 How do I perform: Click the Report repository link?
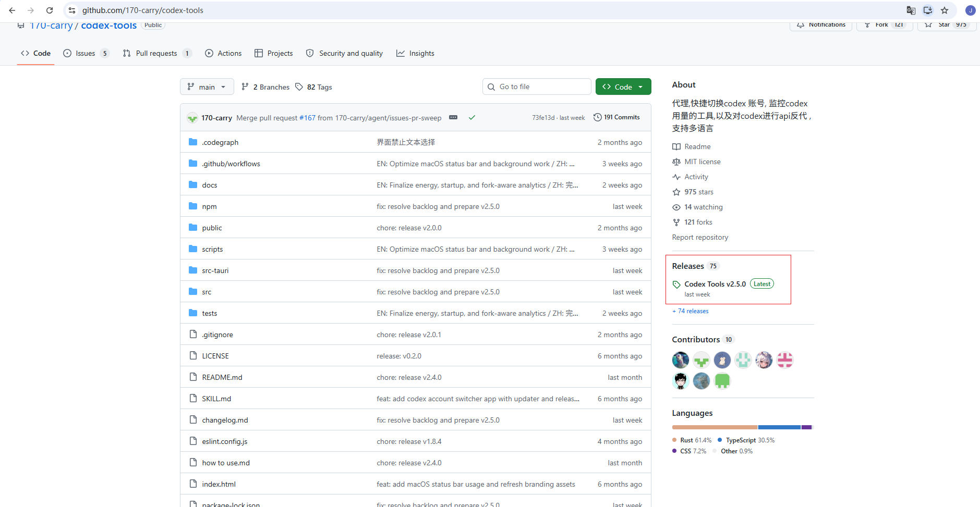click(x=700, y=237)
